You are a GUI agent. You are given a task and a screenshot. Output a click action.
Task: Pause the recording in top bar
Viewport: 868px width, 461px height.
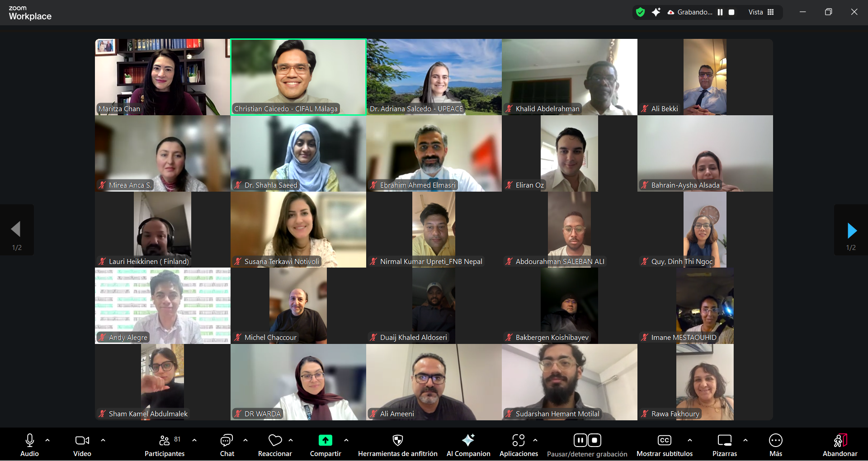tap(720, 12)
